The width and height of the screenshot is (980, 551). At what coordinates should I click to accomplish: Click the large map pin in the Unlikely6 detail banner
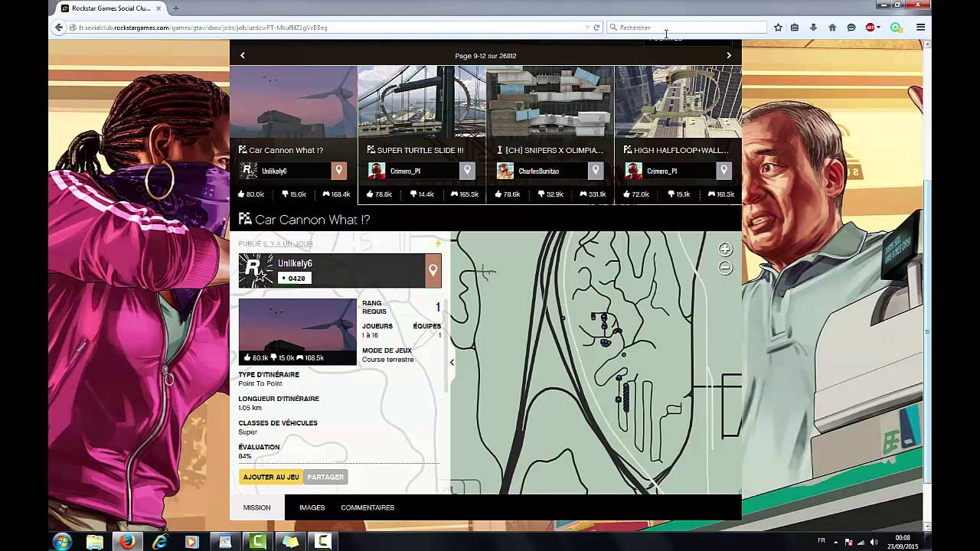[x=433, y=271]
